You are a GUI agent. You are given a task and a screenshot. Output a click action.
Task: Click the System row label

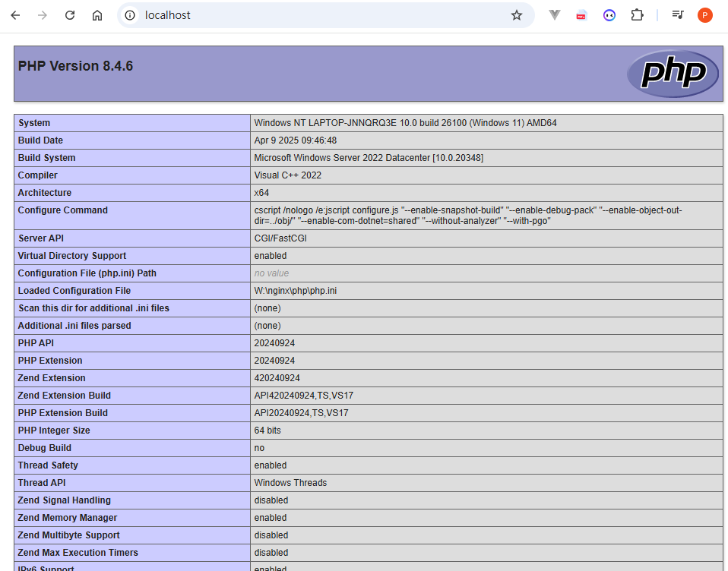coord(34,123)
